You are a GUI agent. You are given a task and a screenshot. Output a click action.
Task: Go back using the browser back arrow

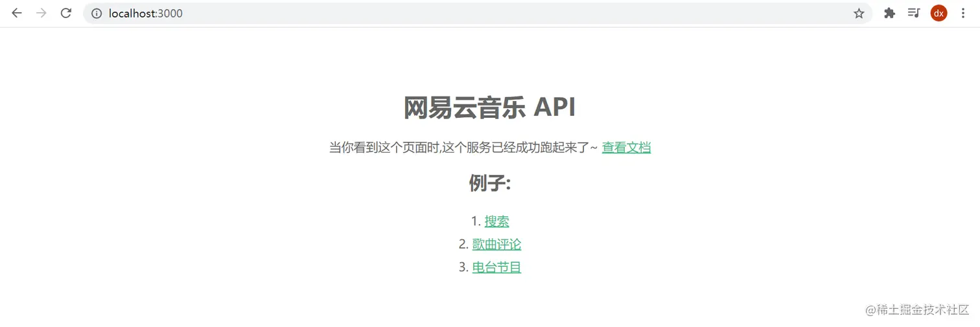tap(17, 13)
